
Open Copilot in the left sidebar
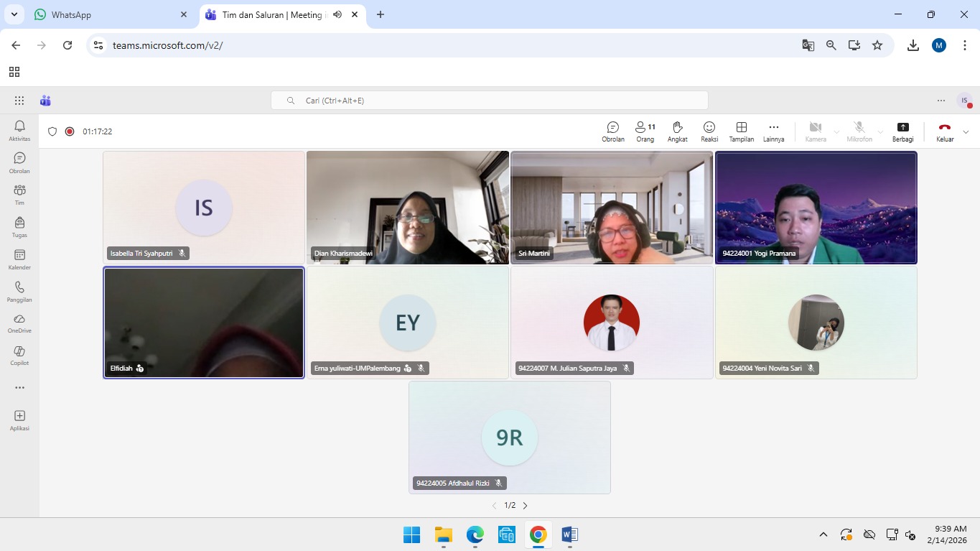pos(19,355)
